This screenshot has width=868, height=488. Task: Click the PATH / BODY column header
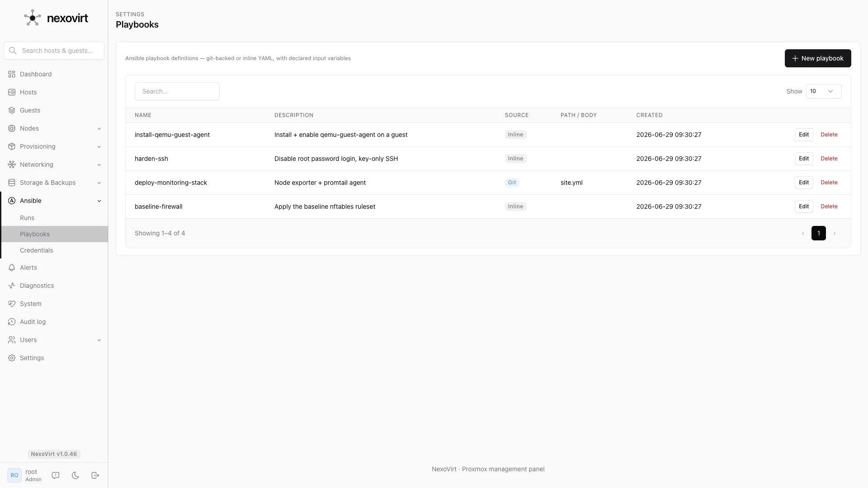click(579, 115)
